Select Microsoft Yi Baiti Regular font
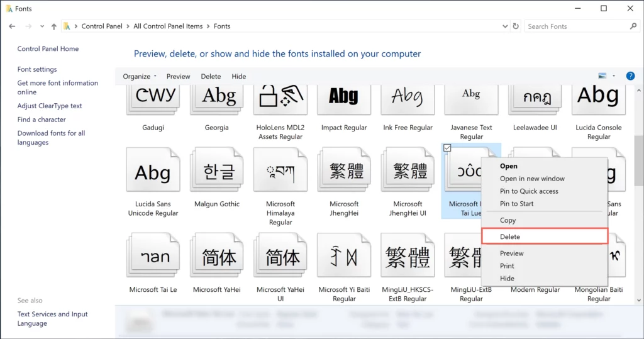The image size is (644, 339). (x=344, y=255)
